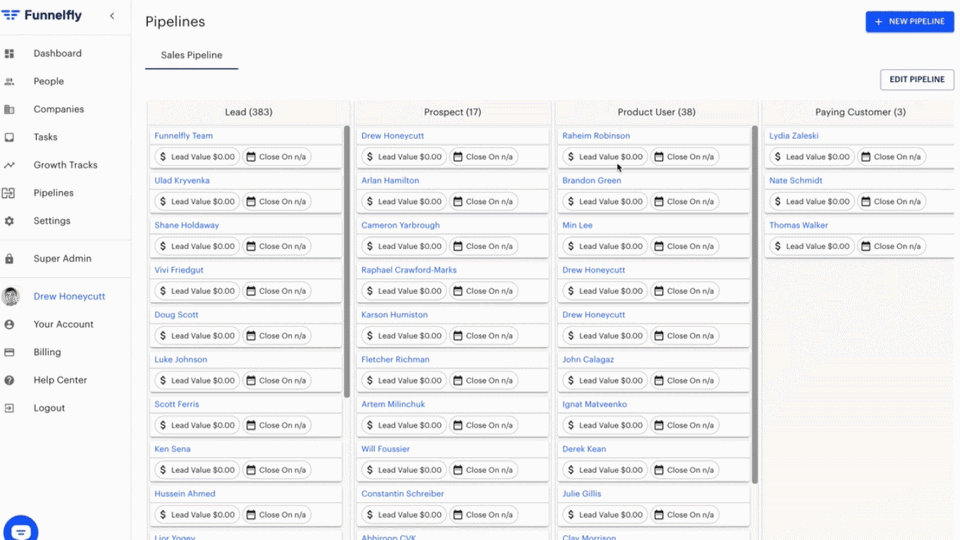Click the Lead column scrollbar

[347, 262]
